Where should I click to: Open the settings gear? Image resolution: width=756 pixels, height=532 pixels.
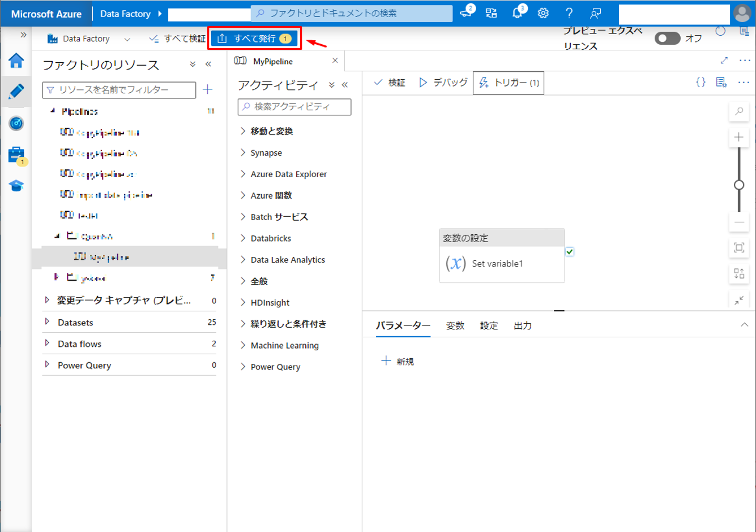coord(543,13)
